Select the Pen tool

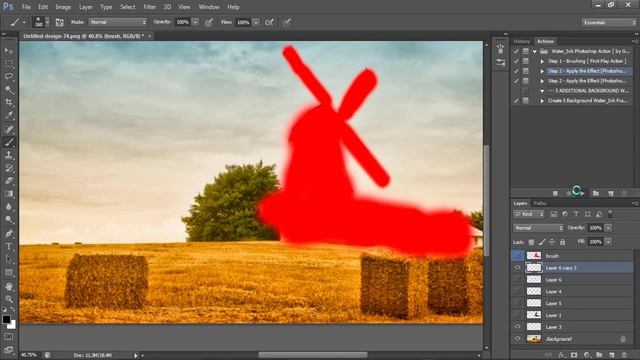9,233
